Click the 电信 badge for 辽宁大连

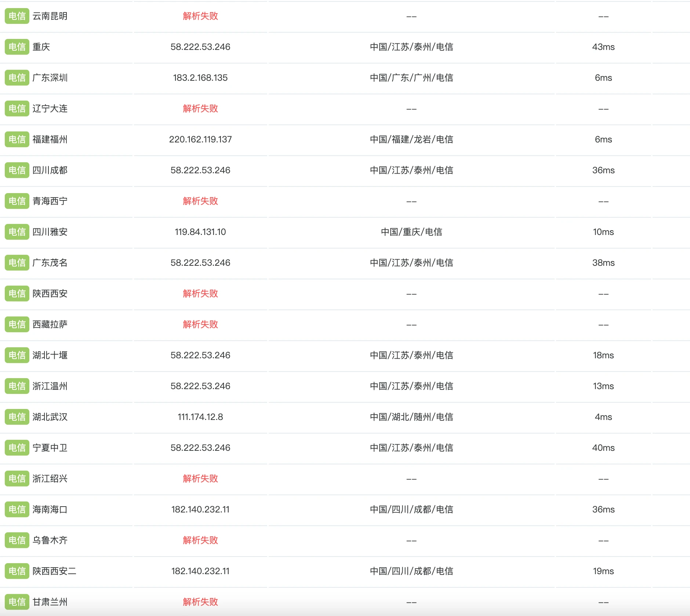pyautogui.click(x=17, y=109)
